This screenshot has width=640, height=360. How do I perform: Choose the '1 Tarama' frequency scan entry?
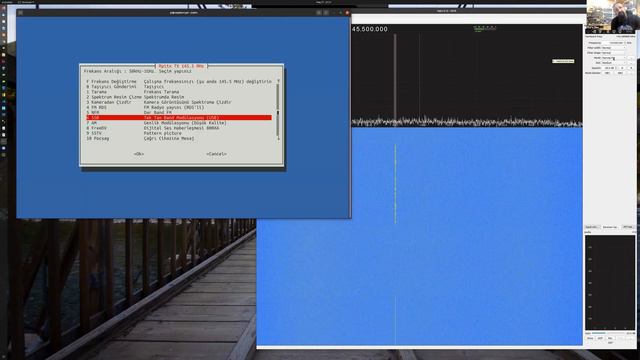coord(179,92)
